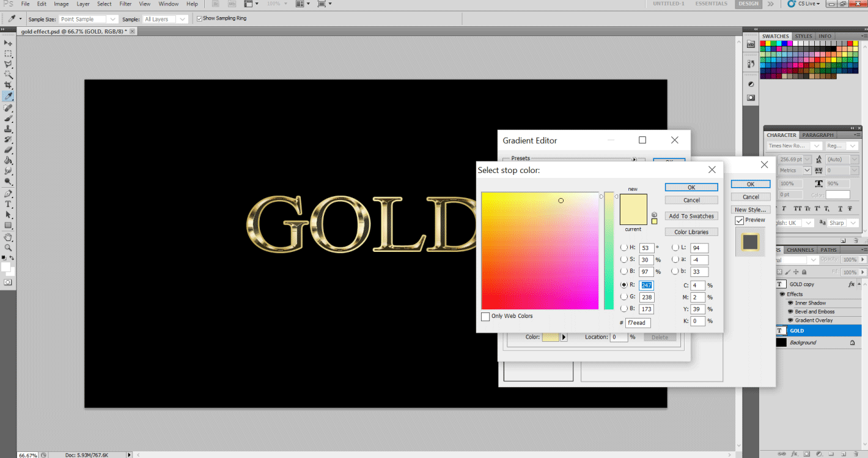This screenshot has width=868, height=458.
Task: Select the Crop tool
Action: 8,85
